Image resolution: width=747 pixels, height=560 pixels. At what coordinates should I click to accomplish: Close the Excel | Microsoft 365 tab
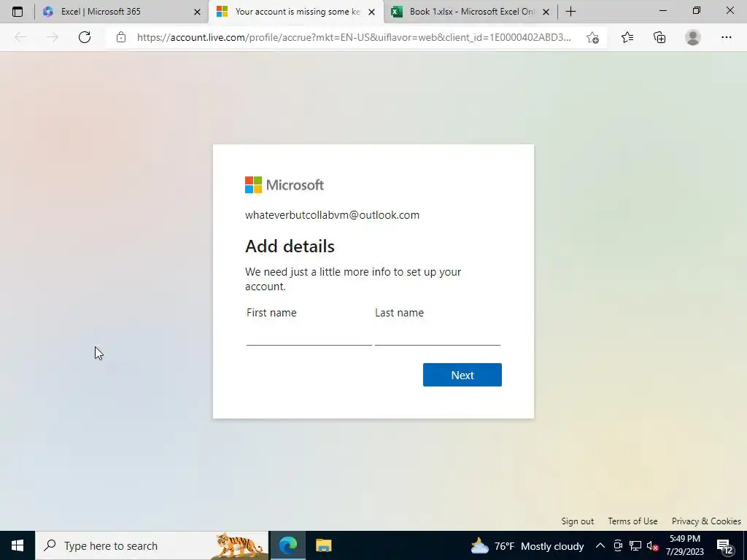click(x=197, y=12)
